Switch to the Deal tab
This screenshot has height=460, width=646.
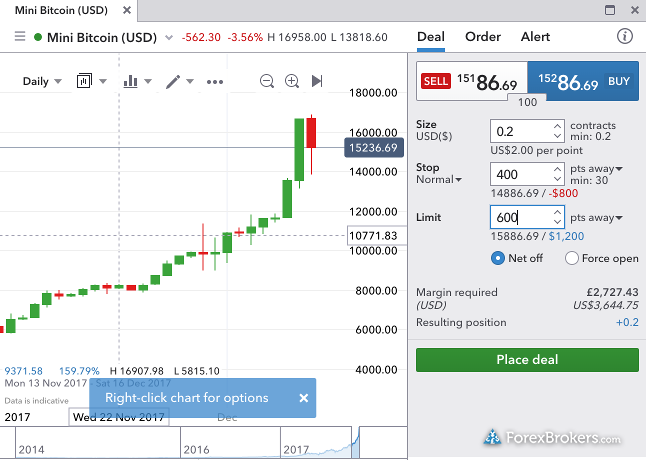431,37
